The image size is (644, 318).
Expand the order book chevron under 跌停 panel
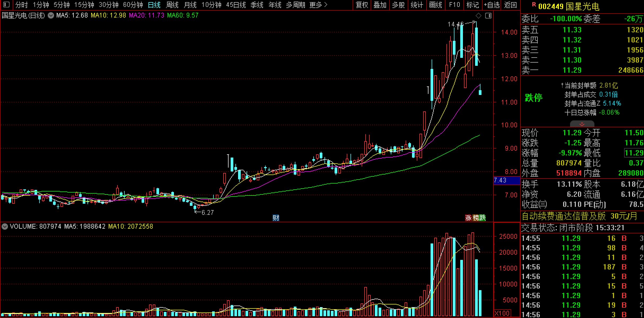(582, 124)
